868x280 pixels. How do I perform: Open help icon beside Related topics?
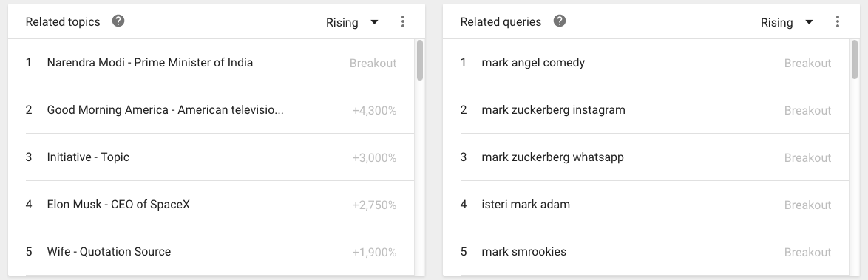point(118,21)
